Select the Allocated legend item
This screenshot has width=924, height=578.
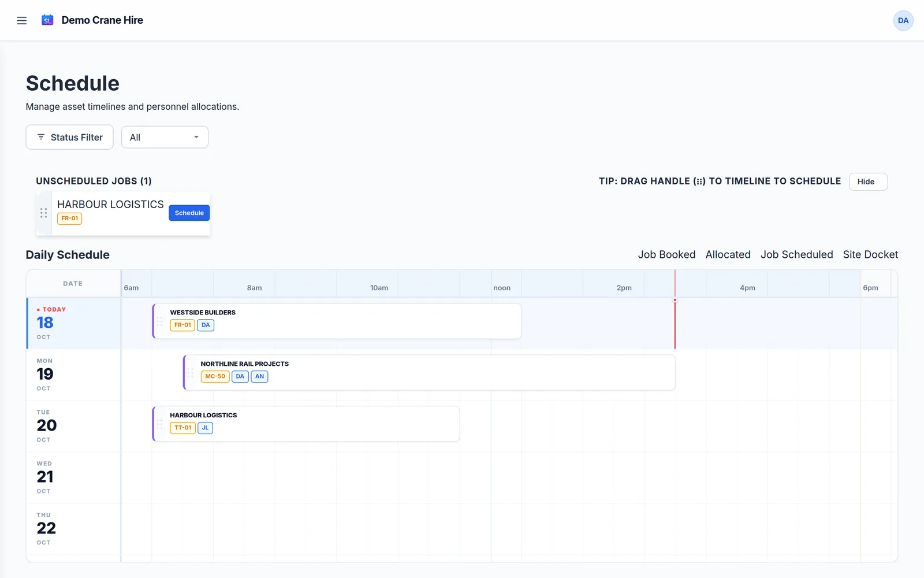click(728, 254)
